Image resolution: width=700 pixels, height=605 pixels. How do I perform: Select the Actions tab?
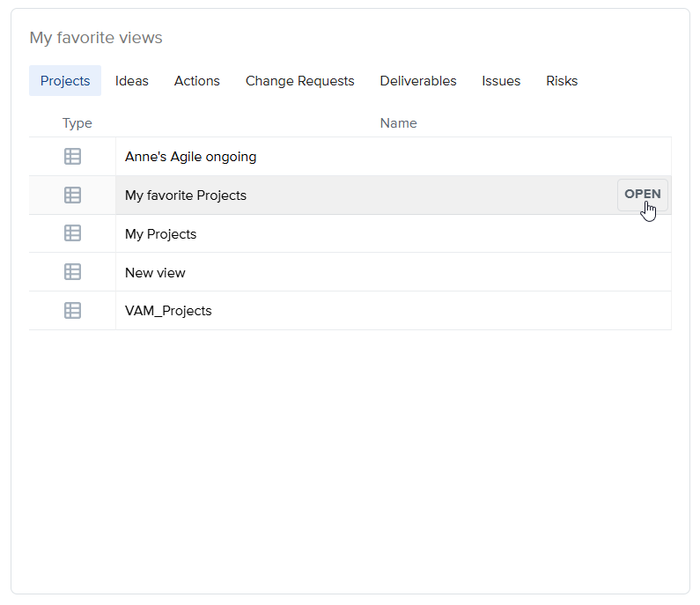coord(197,81)
